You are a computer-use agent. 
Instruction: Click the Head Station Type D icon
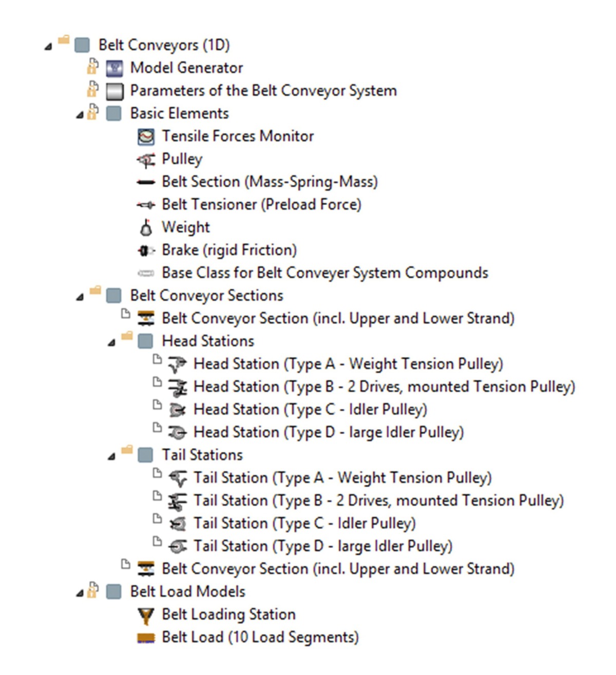pos(178,433)
